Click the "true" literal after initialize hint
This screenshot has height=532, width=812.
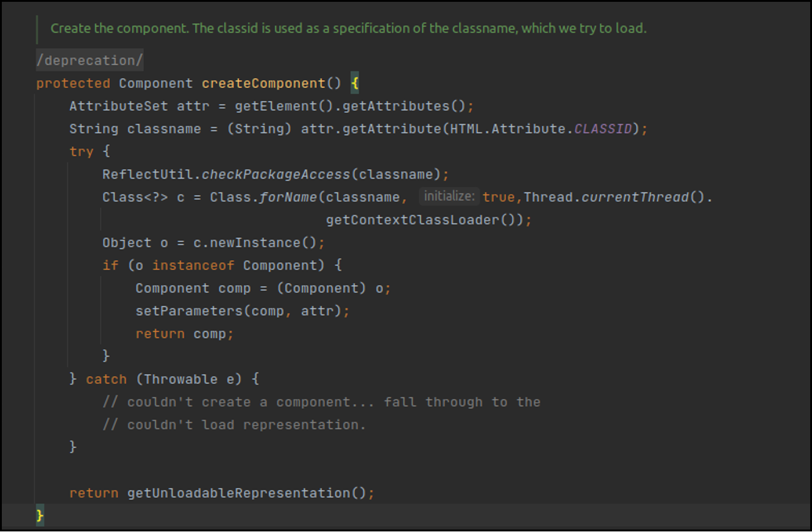(499, 197)
